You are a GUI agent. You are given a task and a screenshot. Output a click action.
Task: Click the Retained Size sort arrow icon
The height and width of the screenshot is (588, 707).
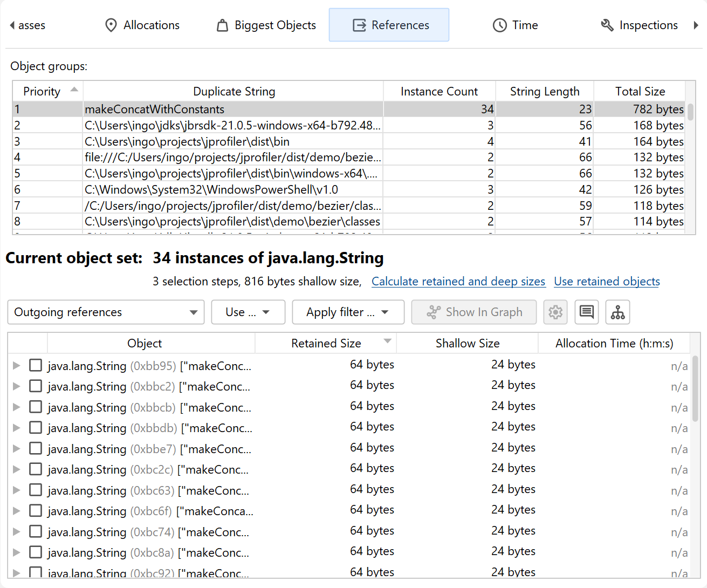tap(387, 341)
